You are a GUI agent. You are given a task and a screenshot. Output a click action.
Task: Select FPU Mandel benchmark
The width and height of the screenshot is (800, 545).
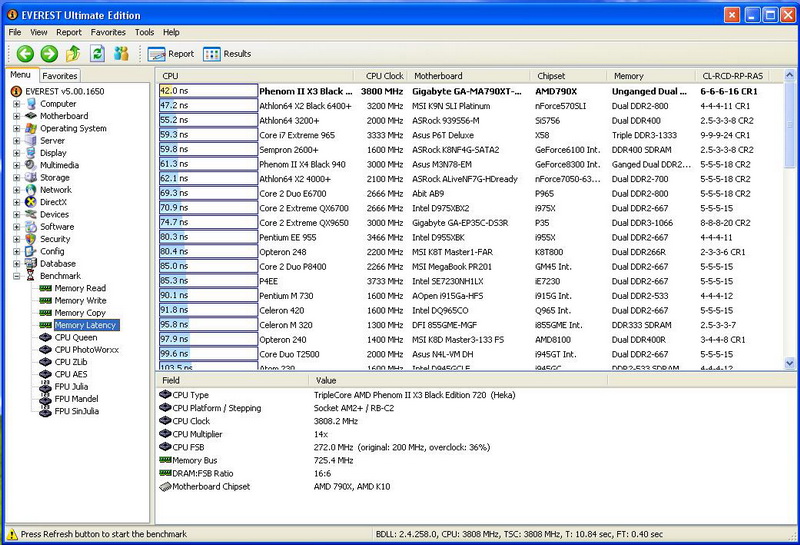click(76, 399)
